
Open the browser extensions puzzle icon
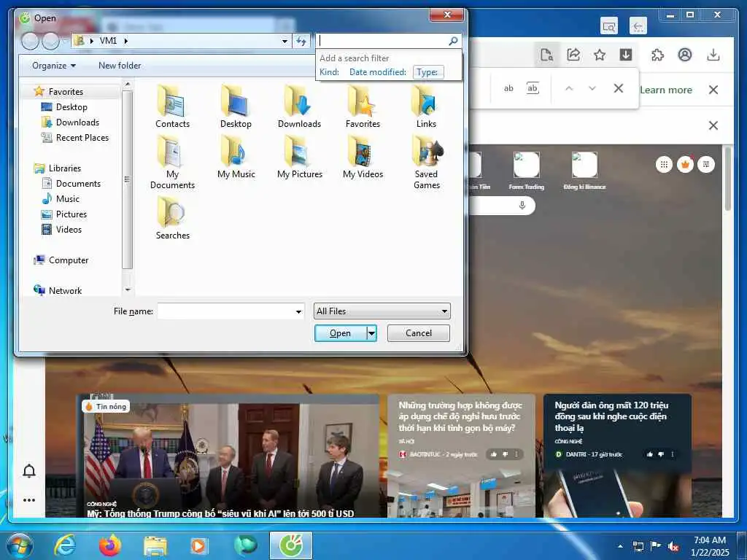click(x=657, y=55)
